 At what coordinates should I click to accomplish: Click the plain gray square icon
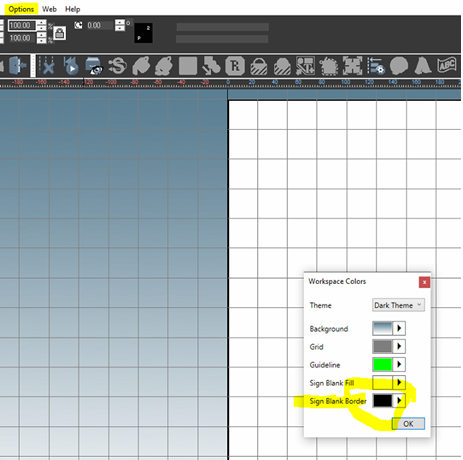[188, 66]
